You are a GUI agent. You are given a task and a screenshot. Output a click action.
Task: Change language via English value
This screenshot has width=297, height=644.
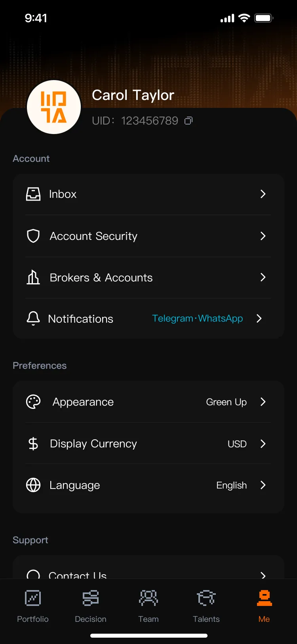[x=232, y=485]
